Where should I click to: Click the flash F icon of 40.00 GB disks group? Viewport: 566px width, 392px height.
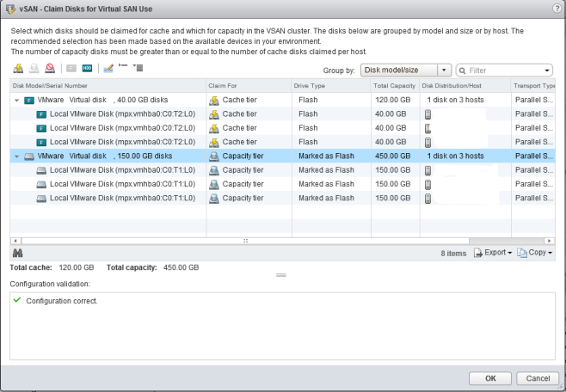(29, 101)
